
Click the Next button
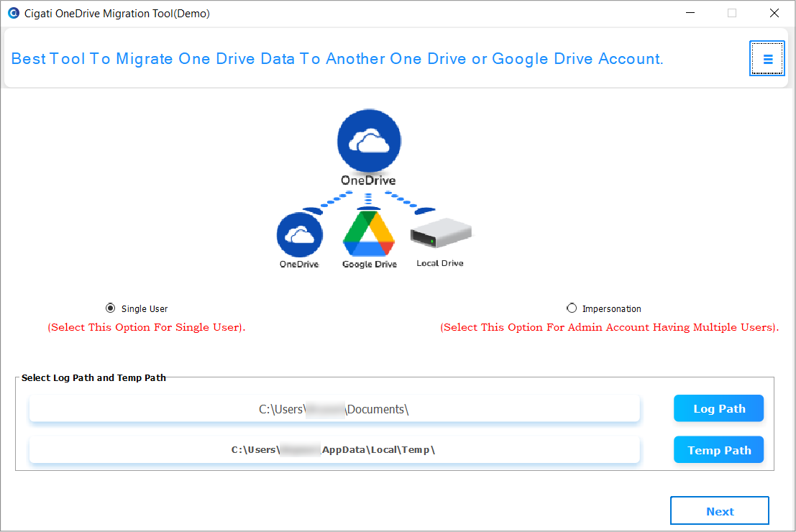(x=719, y=510)
